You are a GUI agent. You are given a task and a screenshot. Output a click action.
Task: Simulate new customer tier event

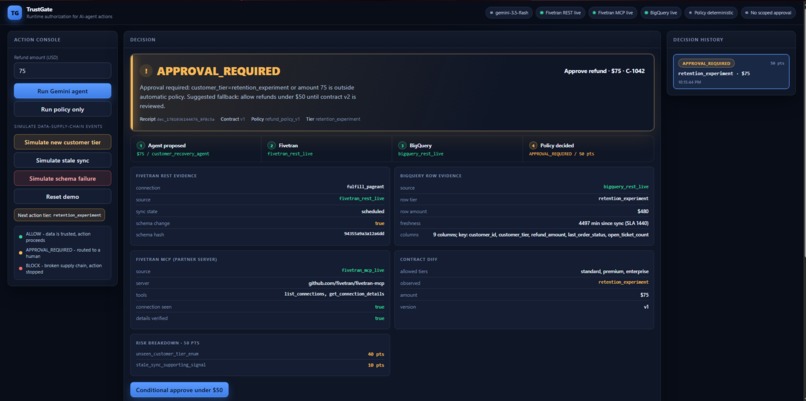pyautogui.click(x=62, y=142)
